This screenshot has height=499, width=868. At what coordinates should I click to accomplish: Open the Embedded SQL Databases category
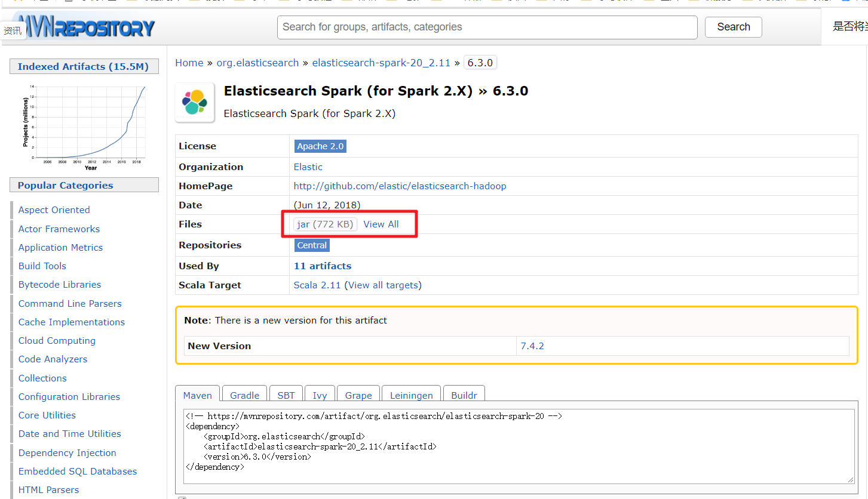tap(78, 472)
